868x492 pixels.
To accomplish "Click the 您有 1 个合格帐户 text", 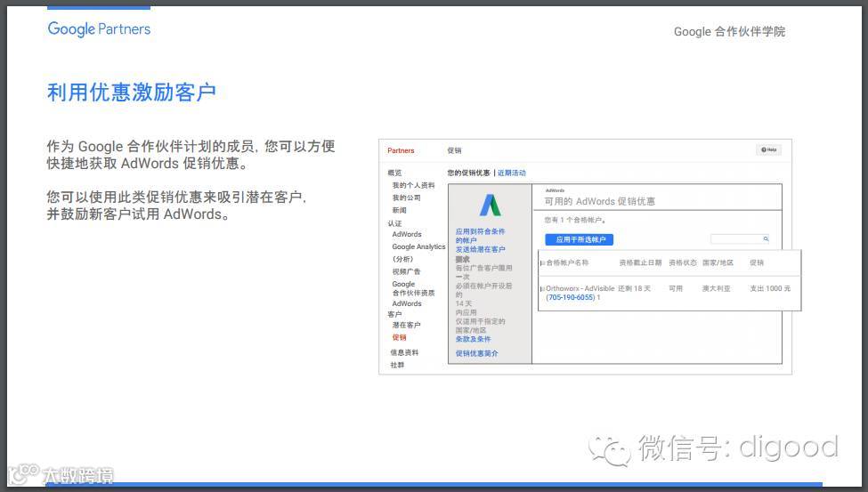I will tap(574, 221).
